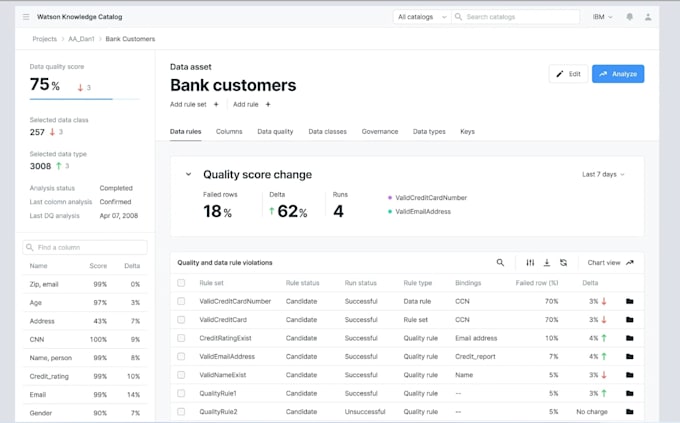Open folder icon for CreditRatingExist row

[630, 338]
